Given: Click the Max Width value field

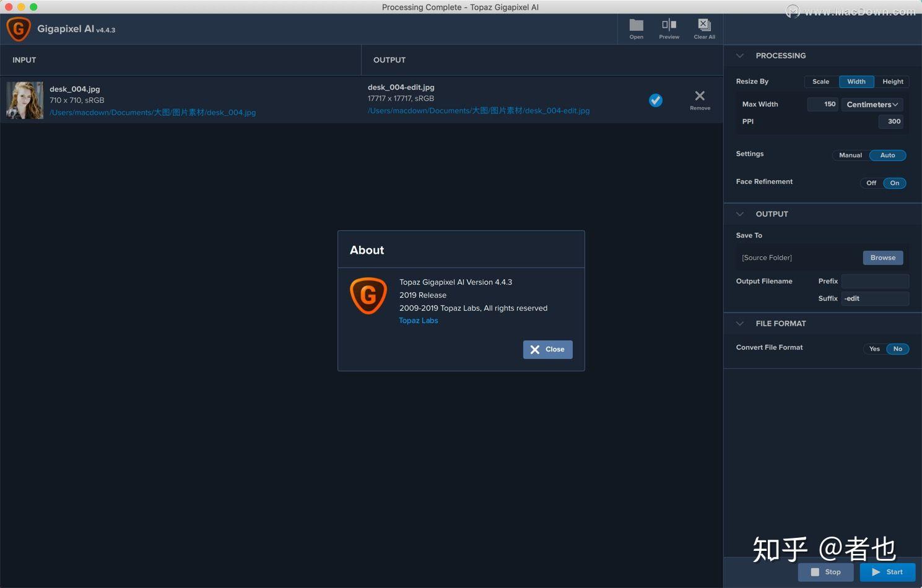Looking at the screenshot, I should 822,105.
